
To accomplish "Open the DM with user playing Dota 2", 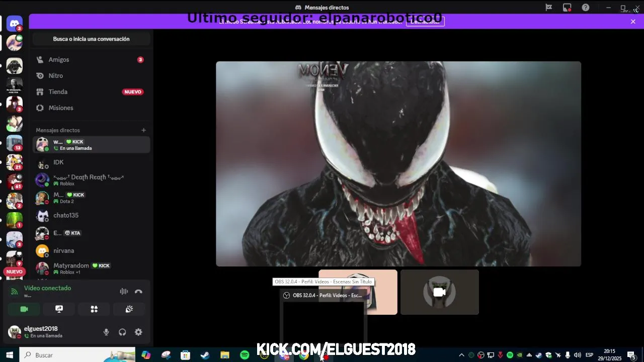I will 91,198.
